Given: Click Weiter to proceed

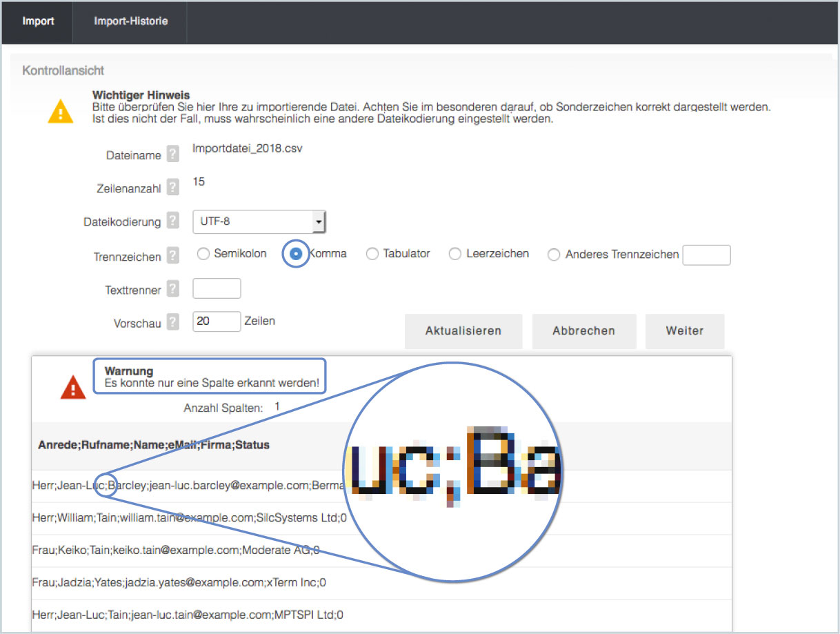Looking at the screenshot, I should coord(684,331).
